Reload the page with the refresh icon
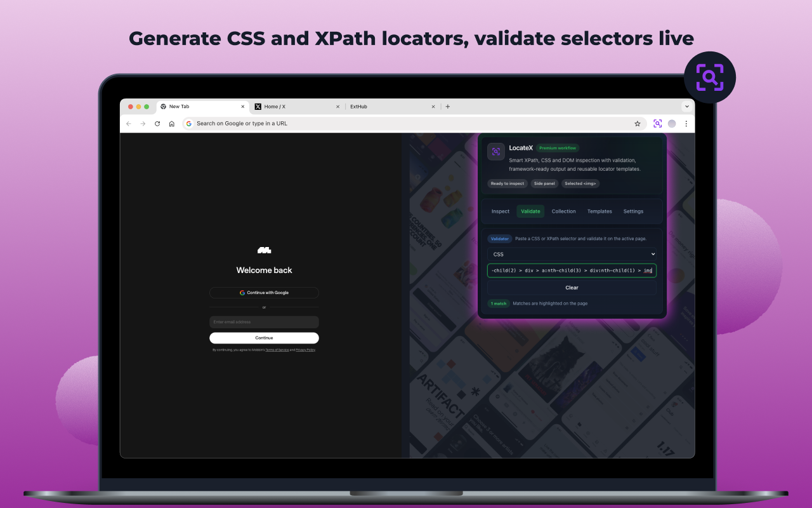This screenshot has width=812, height=508. pyautogui.click(x=157, y=124)
